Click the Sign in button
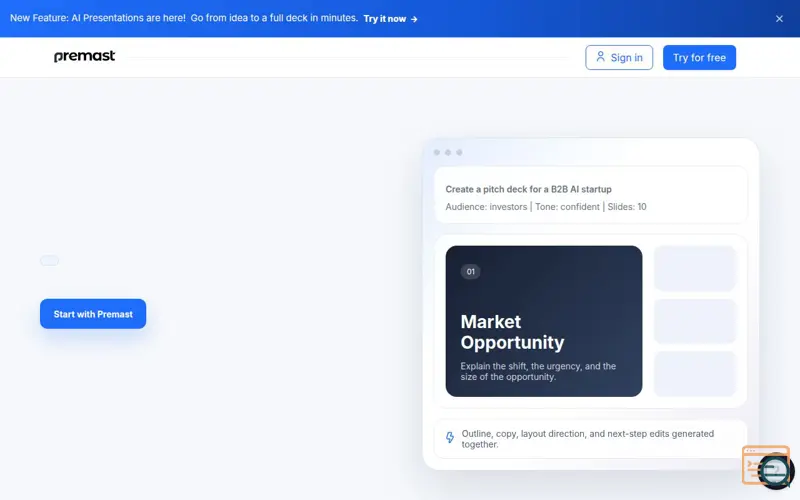This screenshot has width=800, height=500. point(619,57)
